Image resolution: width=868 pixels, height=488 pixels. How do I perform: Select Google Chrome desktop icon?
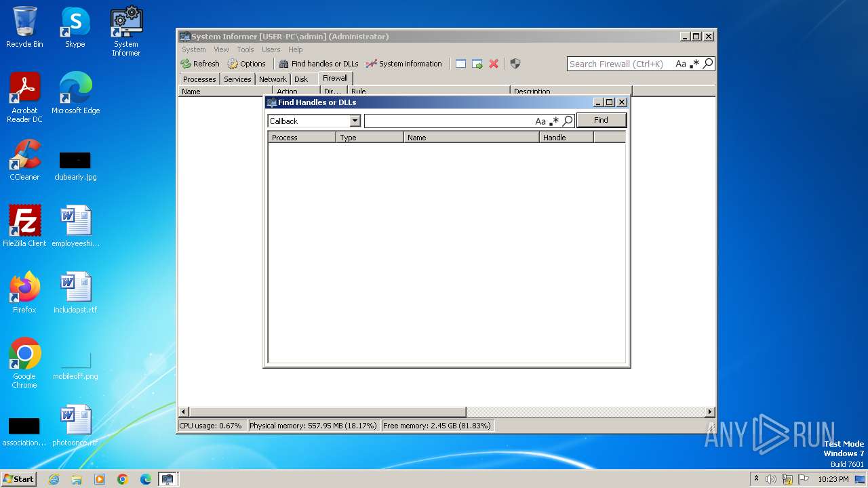click(24, 363)
